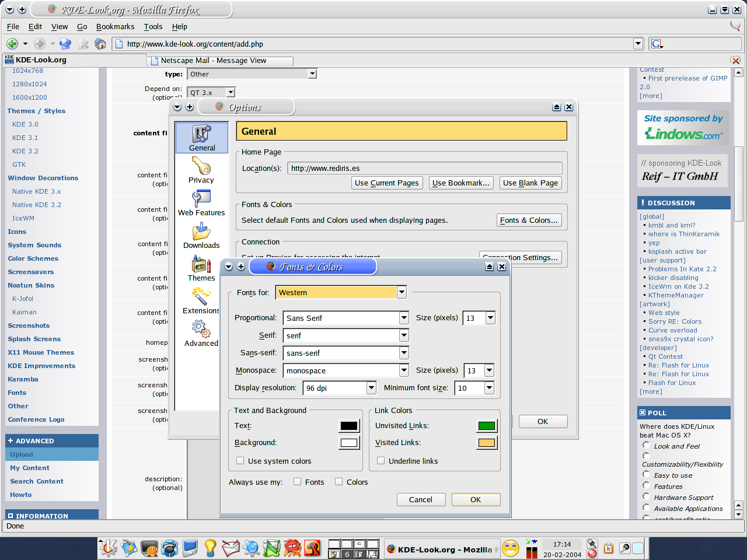
Task: Click OK in Fonts & Colors dialog
Action: (x=476, y=499)
